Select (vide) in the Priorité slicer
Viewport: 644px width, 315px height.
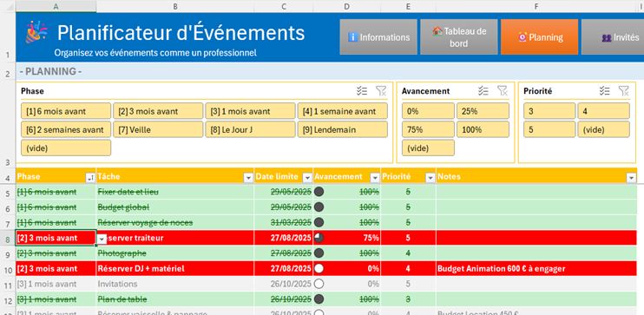click(x=604, y=130)
